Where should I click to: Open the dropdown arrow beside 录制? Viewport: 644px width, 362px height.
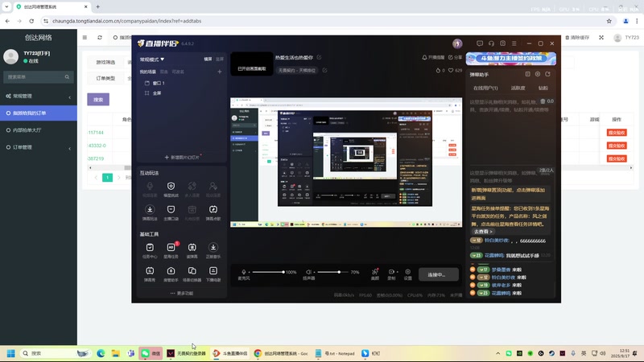[397, 272]
